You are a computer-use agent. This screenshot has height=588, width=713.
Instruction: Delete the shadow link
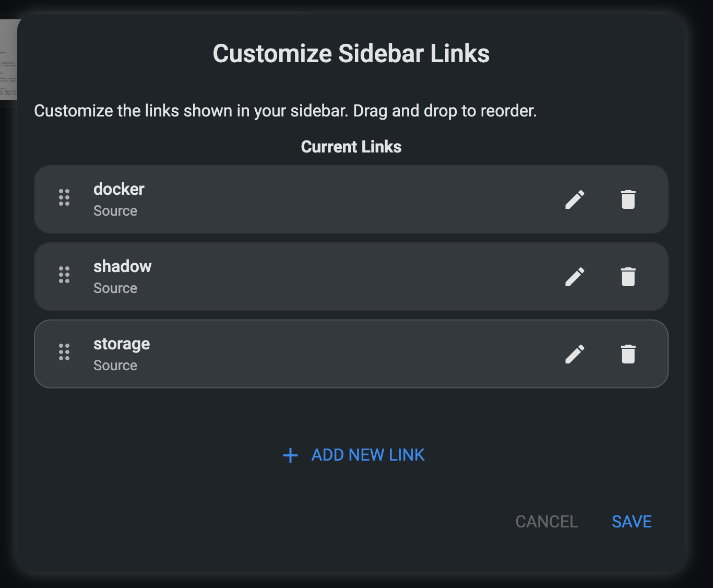(x=628, y=277)
